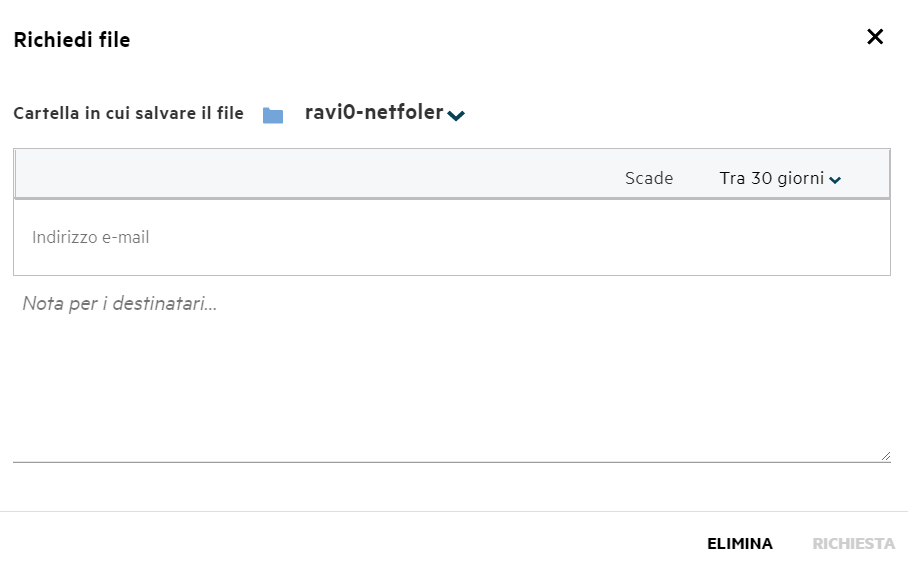Screen dimensions: 908x564
Task: Open the Tra 30 giorni expiry dropdown
Action: click(779, 178)
